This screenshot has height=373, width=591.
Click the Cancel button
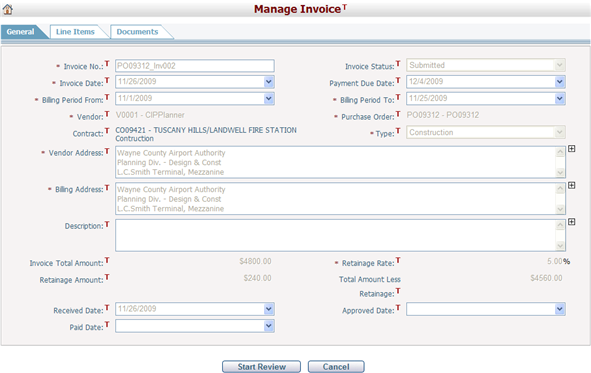tap(336, 367)
